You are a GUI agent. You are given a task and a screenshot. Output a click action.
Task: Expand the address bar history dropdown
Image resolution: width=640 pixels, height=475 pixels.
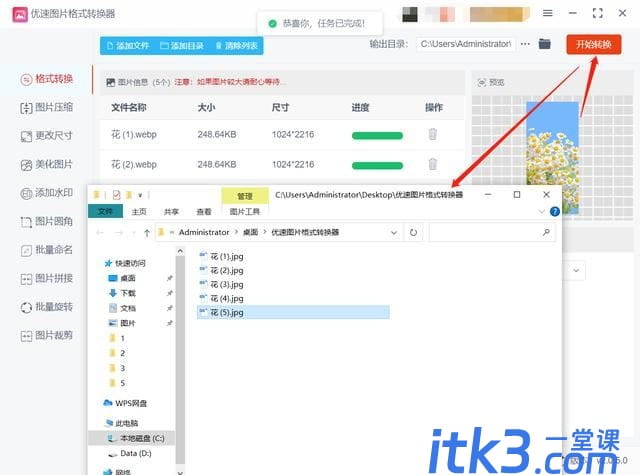point(393,233)
